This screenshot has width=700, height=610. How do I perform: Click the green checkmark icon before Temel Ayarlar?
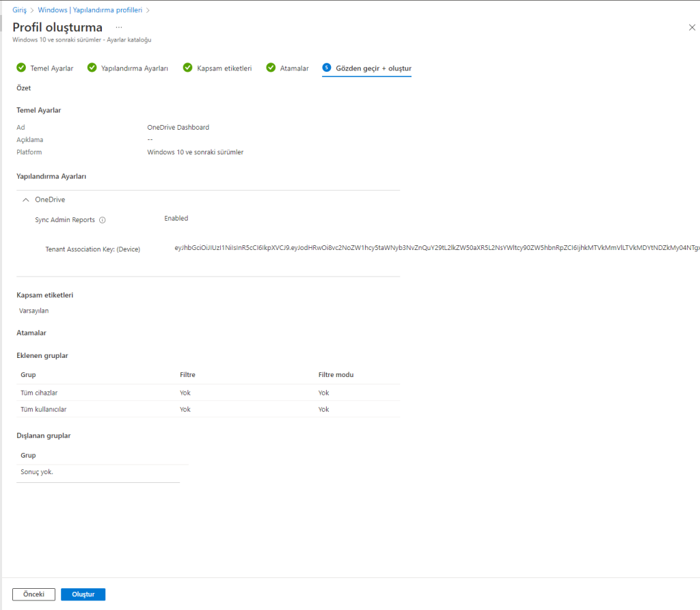(x=21, y=68)
